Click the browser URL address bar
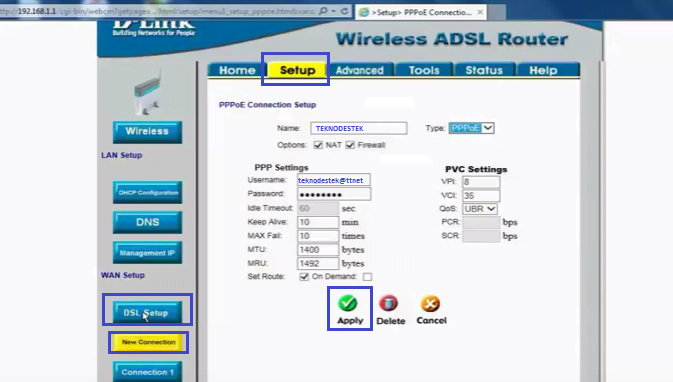The width and height of the screenshot is (673, 382). point(159,11)
